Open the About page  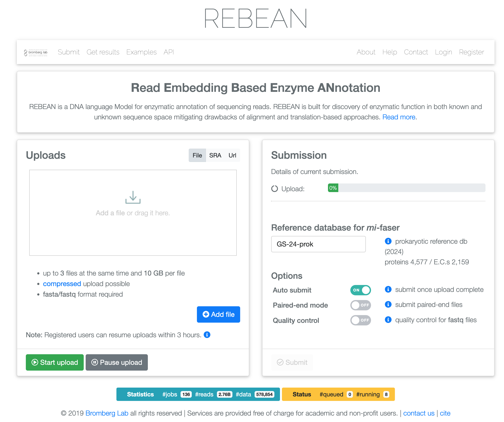[366, 52]
